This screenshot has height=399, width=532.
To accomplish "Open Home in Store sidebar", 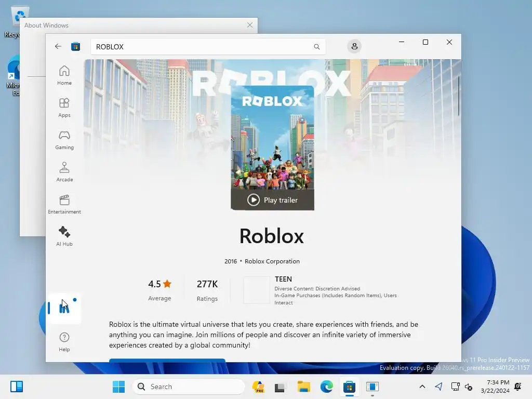I will [x=64, y=75].
